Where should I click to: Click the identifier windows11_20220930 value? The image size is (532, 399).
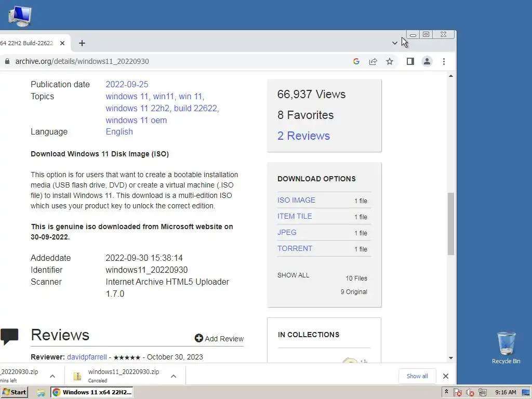(x=147, y=270)
